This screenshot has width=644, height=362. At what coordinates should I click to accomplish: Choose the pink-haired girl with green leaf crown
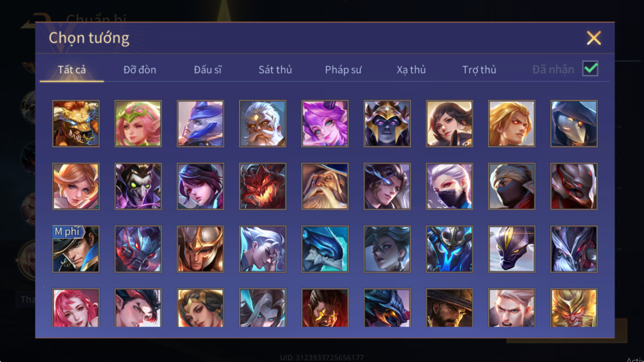point(138,124)
